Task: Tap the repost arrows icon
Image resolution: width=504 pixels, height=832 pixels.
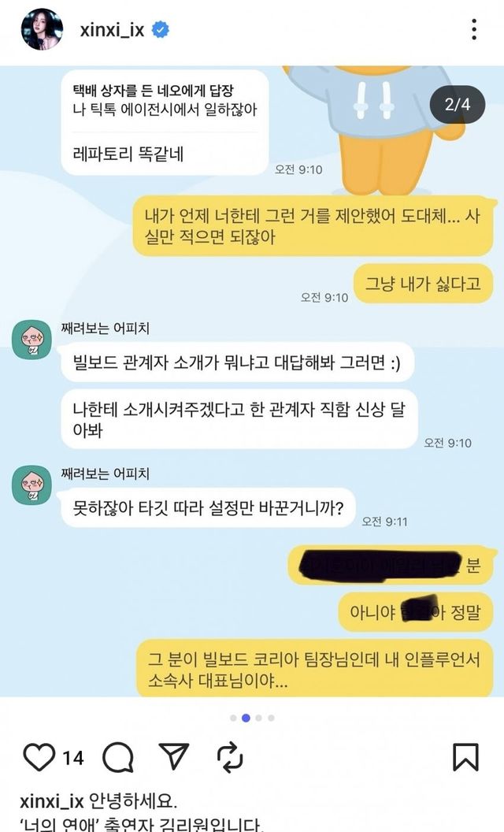Action: 231,757
